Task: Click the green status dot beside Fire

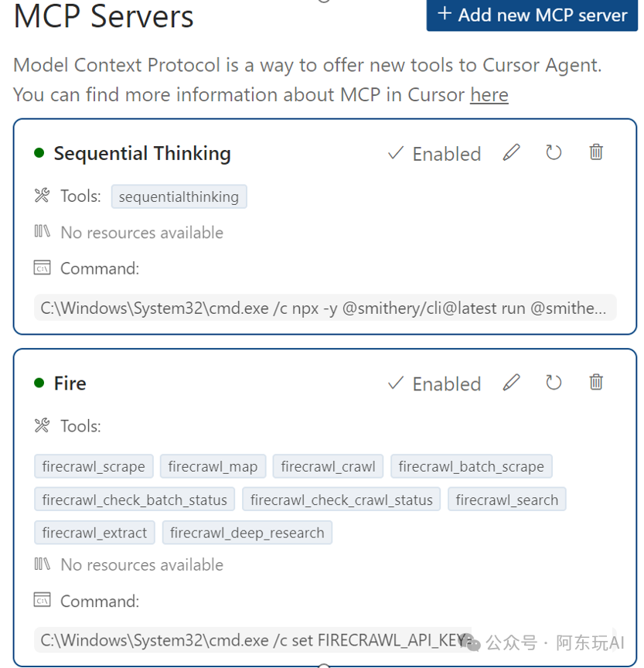Action: coord(39,382)
